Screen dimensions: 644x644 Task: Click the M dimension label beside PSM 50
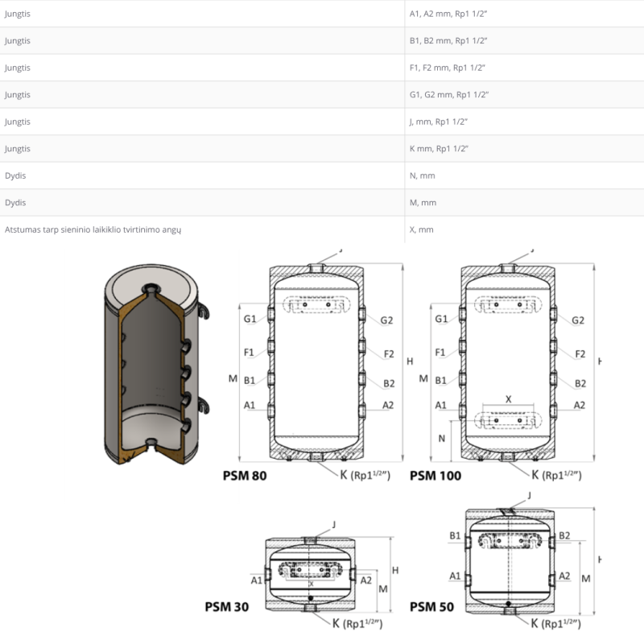(x=586, y=579)
